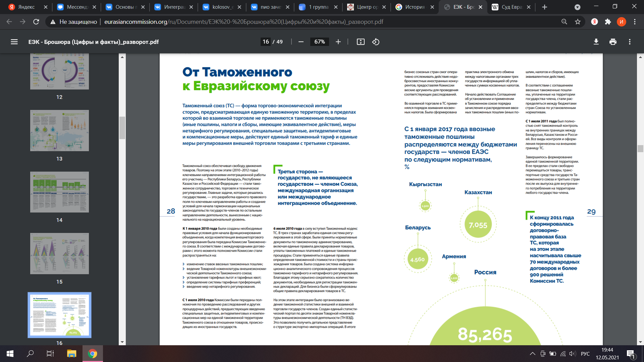Screen dimensions: 644x362
Task: Reload the current browser page
Action: click(x=36, y=22)
